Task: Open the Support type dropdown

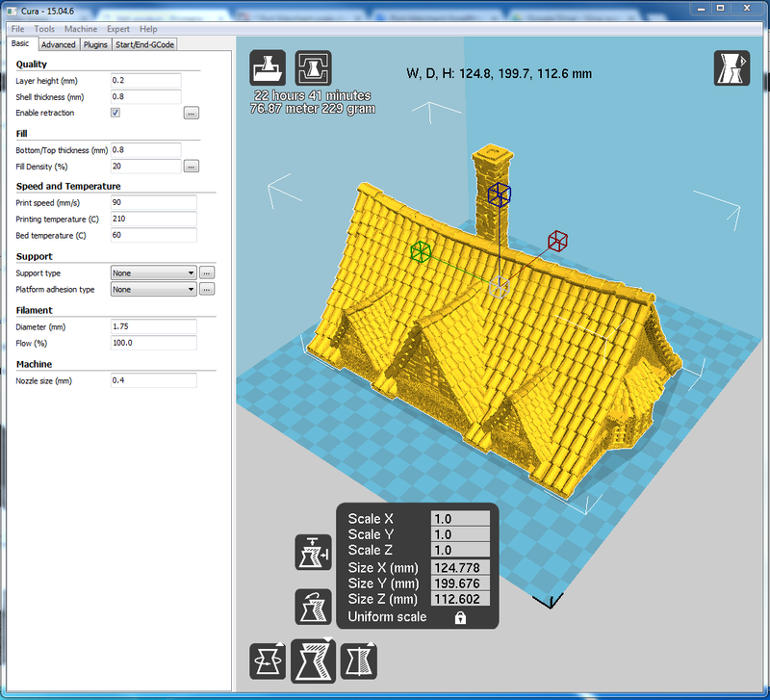Action: tap(154, 272)
